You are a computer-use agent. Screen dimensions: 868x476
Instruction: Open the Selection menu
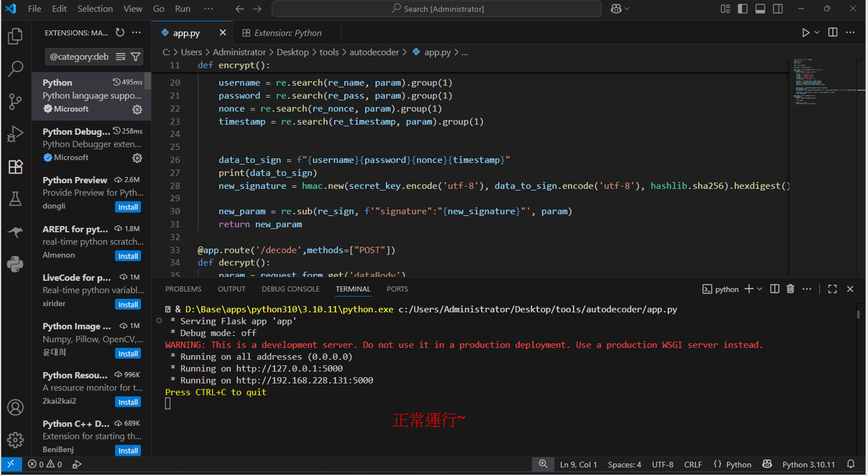(x=95, y=9)
